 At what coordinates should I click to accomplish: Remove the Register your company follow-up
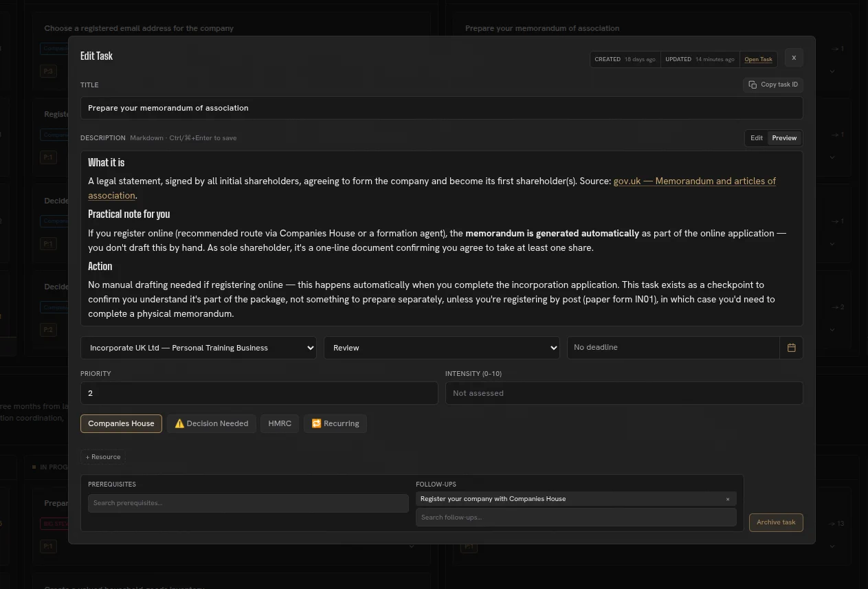click(x=728, y=499)
